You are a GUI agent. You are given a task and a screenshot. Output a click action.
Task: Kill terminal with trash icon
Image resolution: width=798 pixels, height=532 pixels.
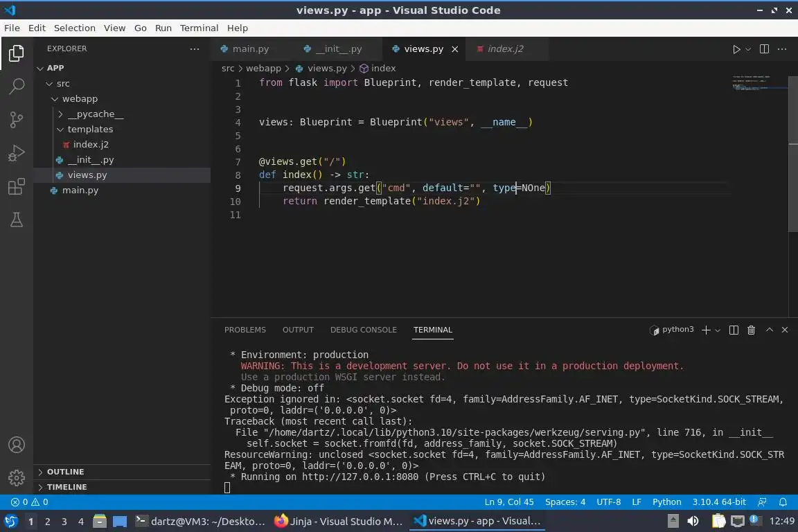pos(751,330)
